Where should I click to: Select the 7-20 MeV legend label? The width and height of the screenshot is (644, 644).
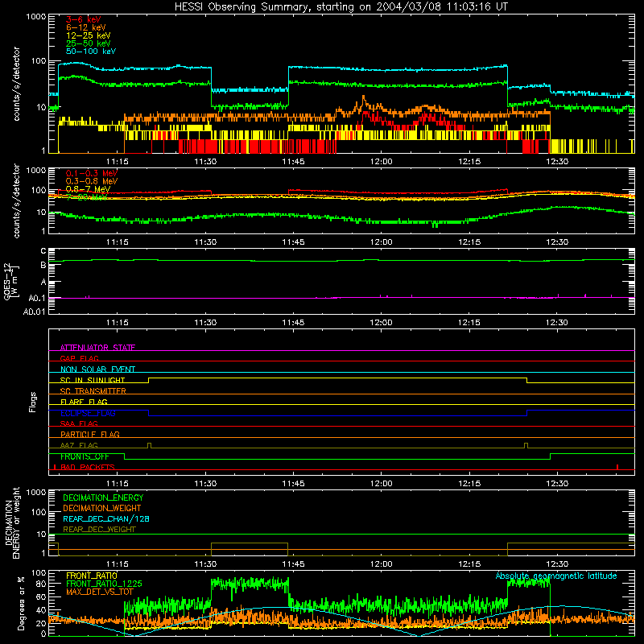tap(87, 197)
